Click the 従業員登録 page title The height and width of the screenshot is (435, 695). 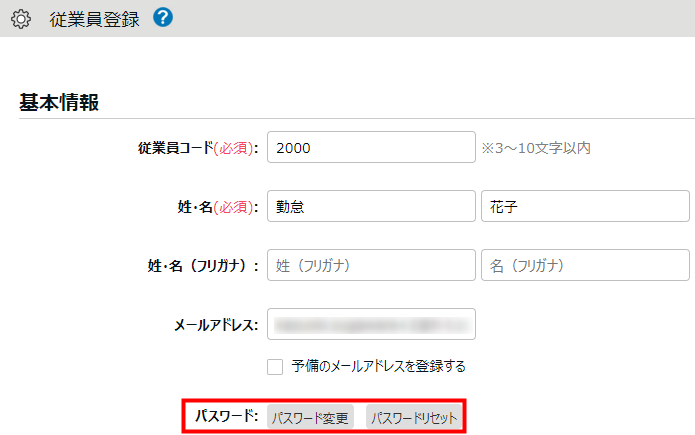94,19
